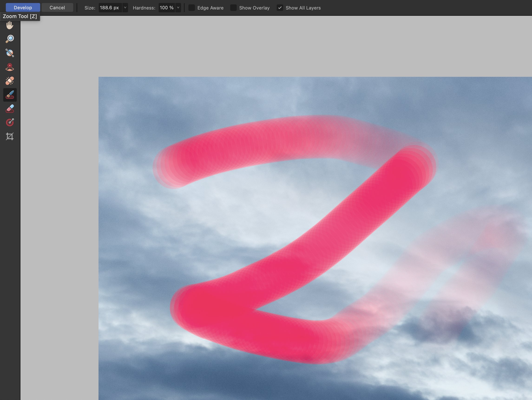Select the Zoom magnifier tool
Screen dimensions: 532x400
[10, 39]
